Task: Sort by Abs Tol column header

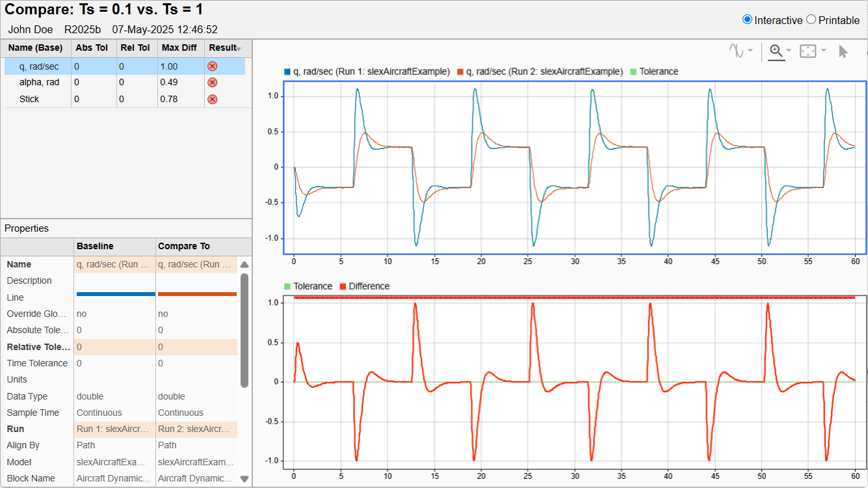Action: pyautogui.click(x=92, y=47)
